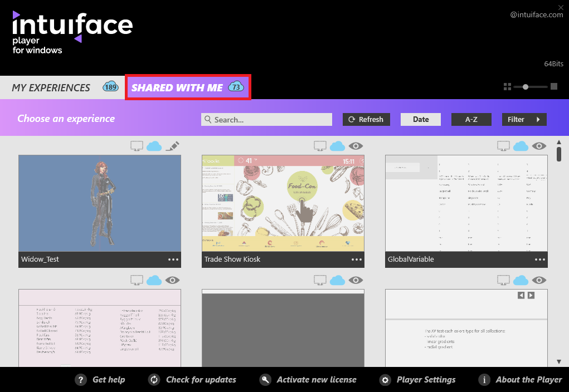Click cloud icon above the pink price-list experience

click(154, 280)
